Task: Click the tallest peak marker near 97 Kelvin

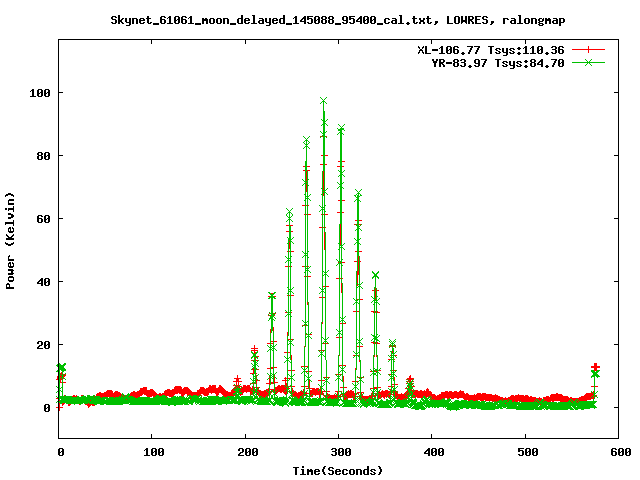Action: coord(323,101)
